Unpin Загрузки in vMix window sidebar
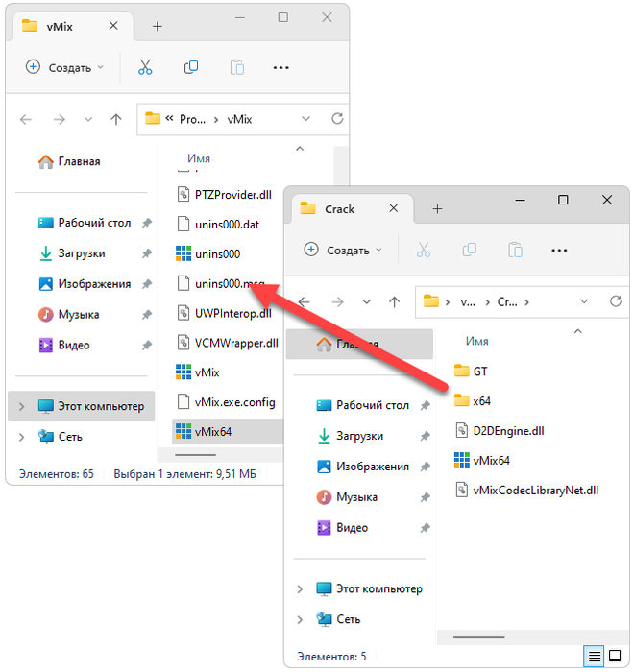Image resolution: width=634 pixels, height=672 pixels. 147,253
